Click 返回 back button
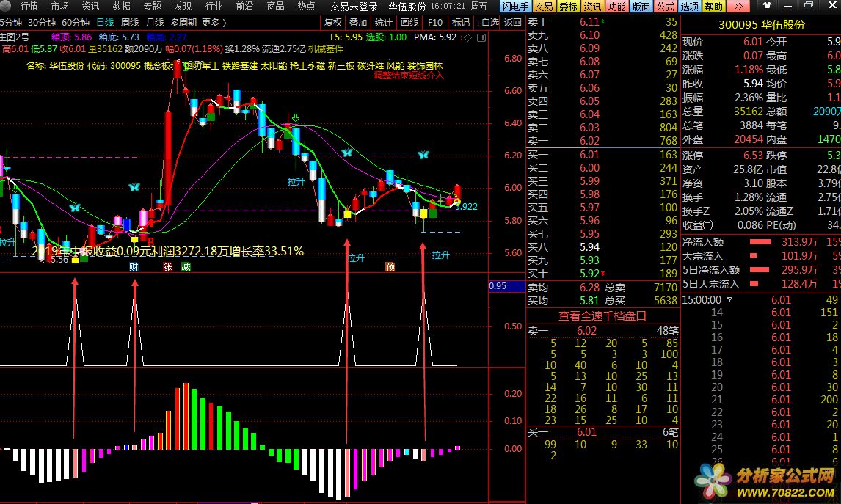 pyautogui.click(x=513, y=23)
